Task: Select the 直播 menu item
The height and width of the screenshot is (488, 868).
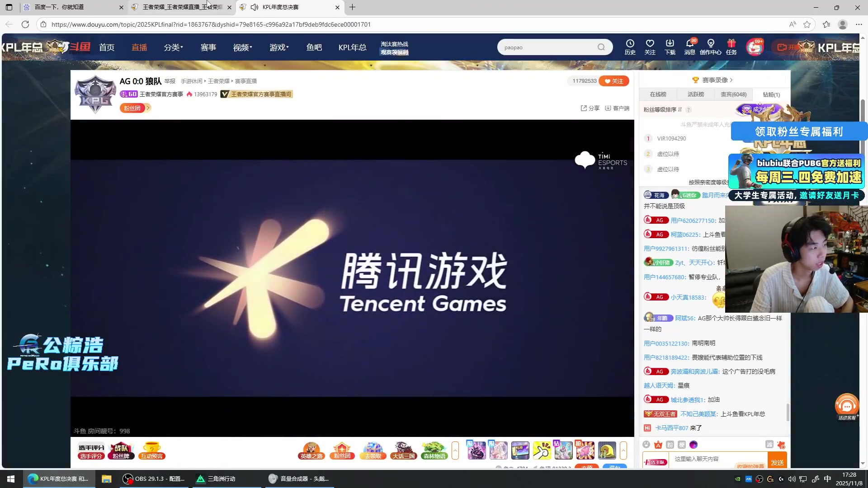Action: tap(139, 47)
